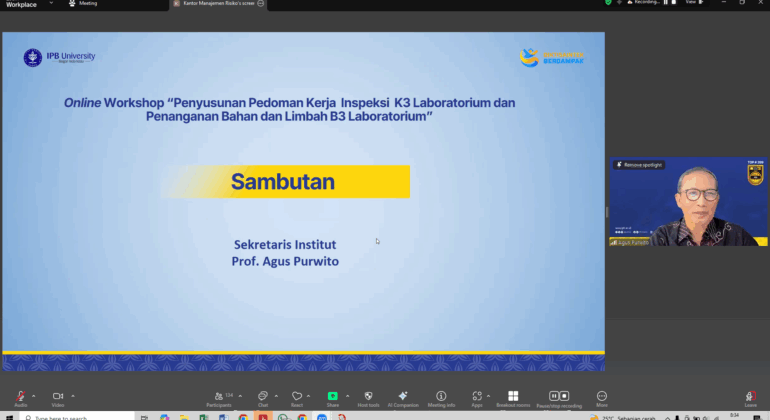
Task: Open the Workplace dropdown arrow
Action: [x=51, y=3]
